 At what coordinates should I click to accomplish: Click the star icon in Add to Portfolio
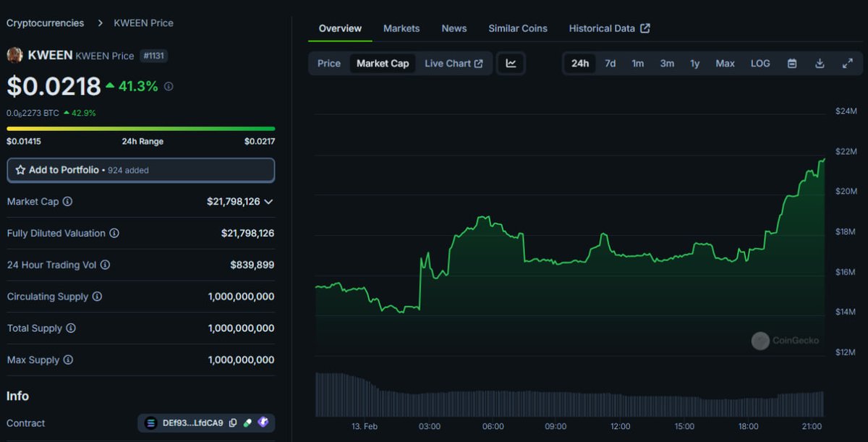pos(20,170)
